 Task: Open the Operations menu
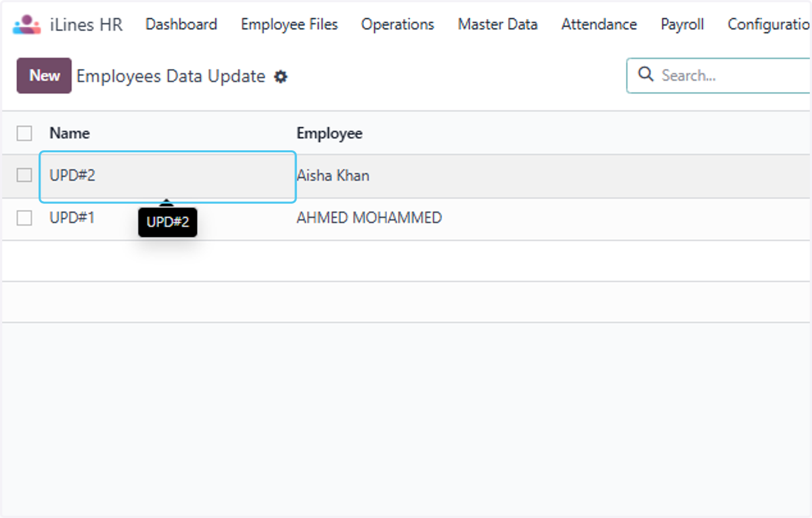point(398,24)
